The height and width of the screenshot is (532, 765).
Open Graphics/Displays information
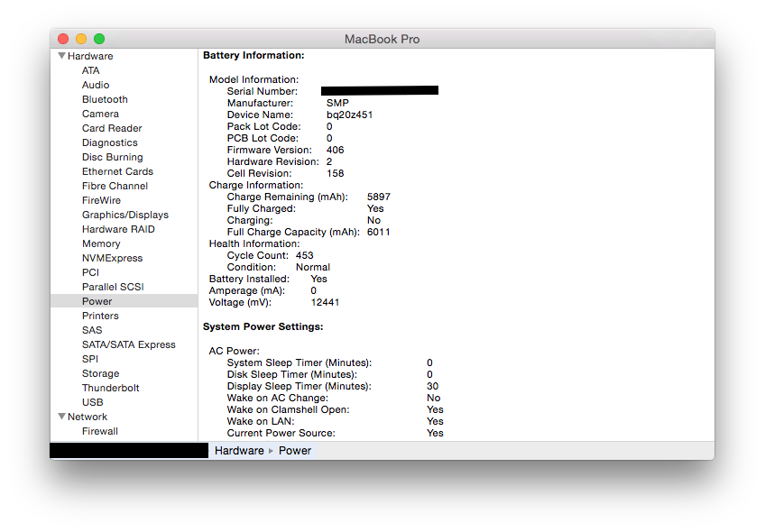pyautogui.click(x=124, y=215)
